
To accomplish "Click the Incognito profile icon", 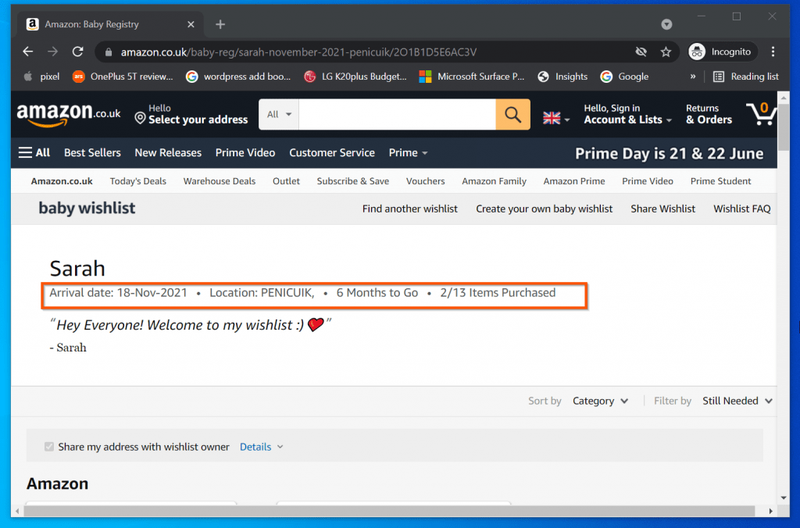I will point(696,52).
